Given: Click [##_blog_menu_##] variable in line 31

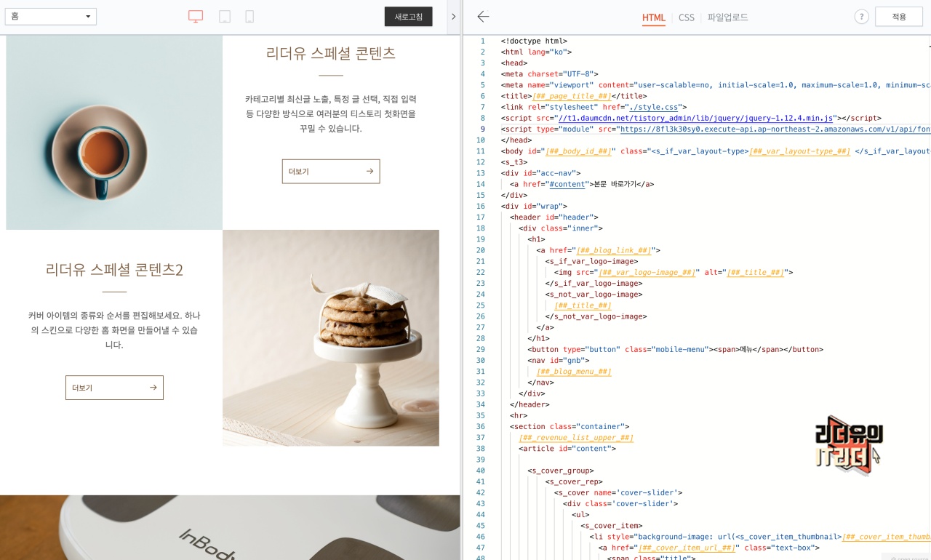Looking at the screenshot, I should [x=574, y=372].
